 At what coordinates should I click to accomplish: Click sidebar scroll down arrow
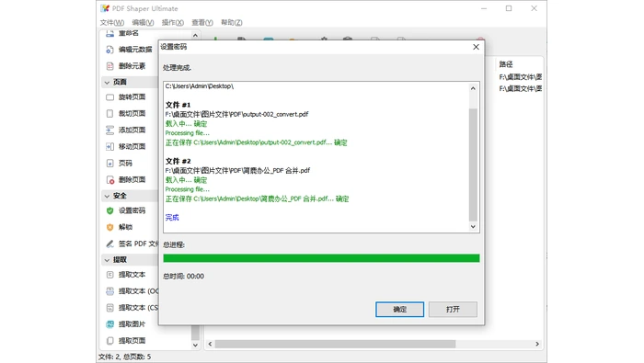point(195,345)
